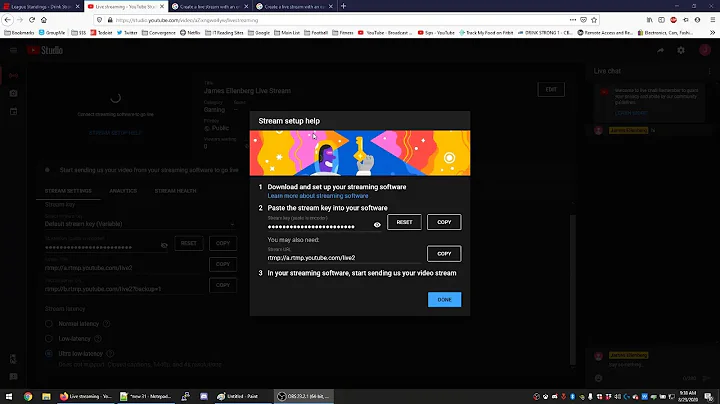720x404 pixels.
Task: Switch to the League Standings tab
Action: 42,6
